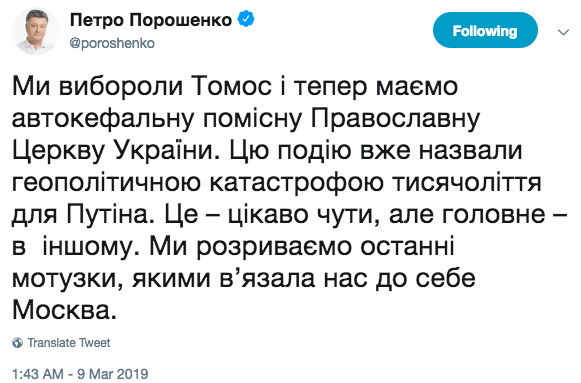Open the @poroshenko handle link
This screenshot has width=581, height=383.
tap(112, 43)
